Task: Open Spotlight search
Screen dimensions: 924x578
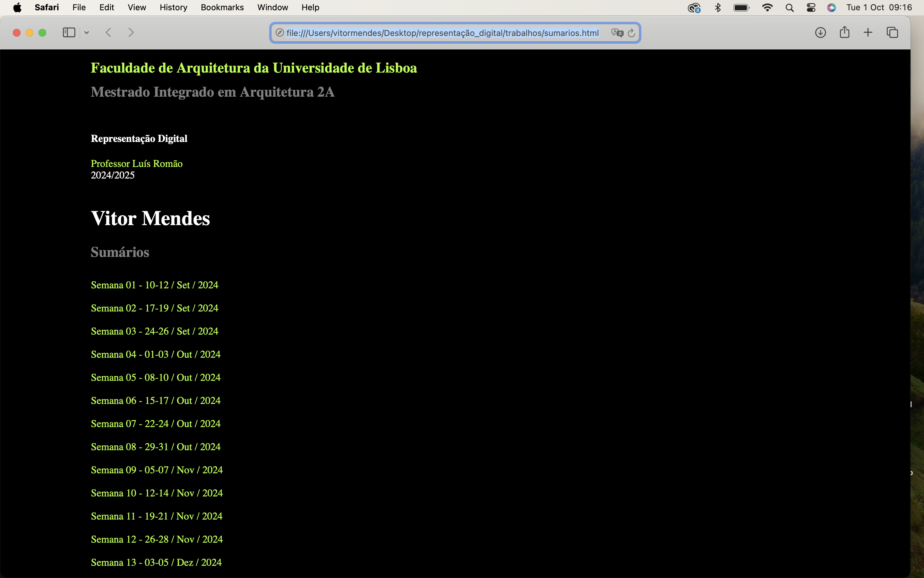Action: point(790,8)
